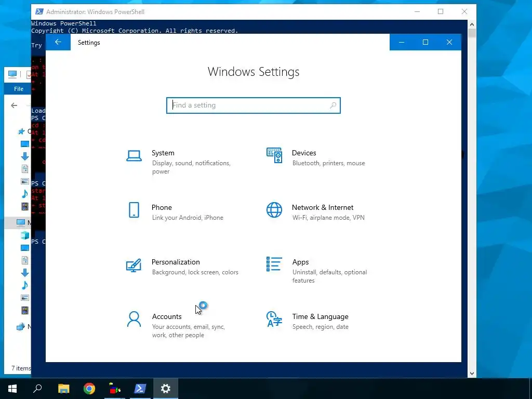Open the File tab in File Explorer
Image resolution: width=532 pixels, height=399 pixels.
(x=18, y=89)
